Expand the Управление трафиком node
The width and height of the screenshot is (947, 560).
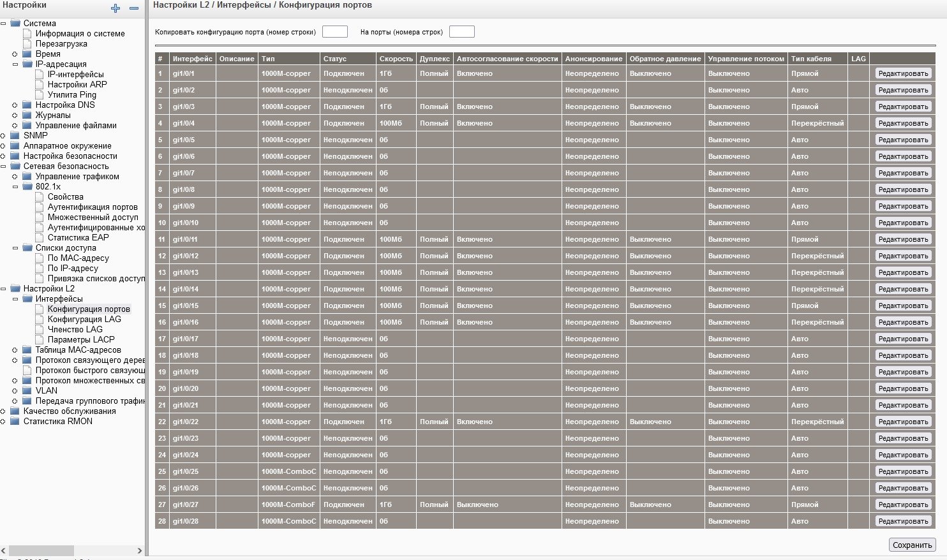pos(15,177)
